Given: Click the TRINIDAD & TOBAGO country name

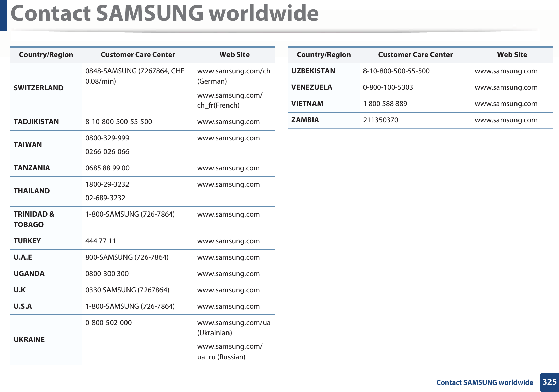Looking at the screenshot, I should coord(34,219).
